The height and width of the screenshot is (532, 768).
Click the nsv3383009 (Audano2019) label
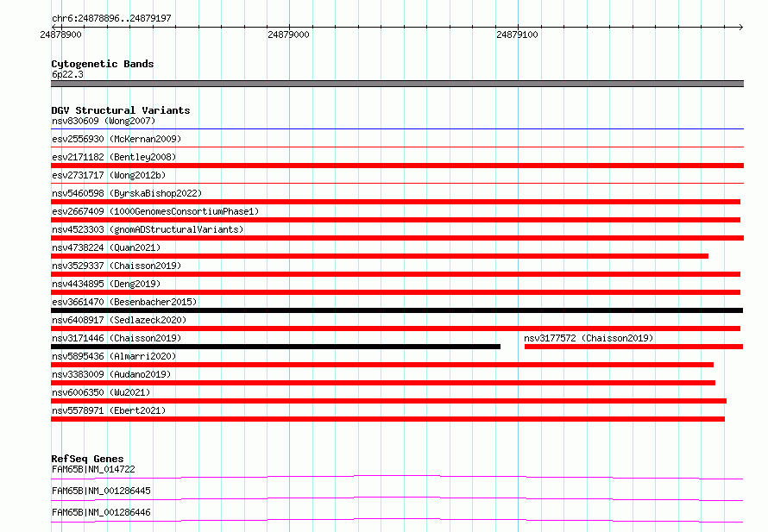tap(111, 374)
